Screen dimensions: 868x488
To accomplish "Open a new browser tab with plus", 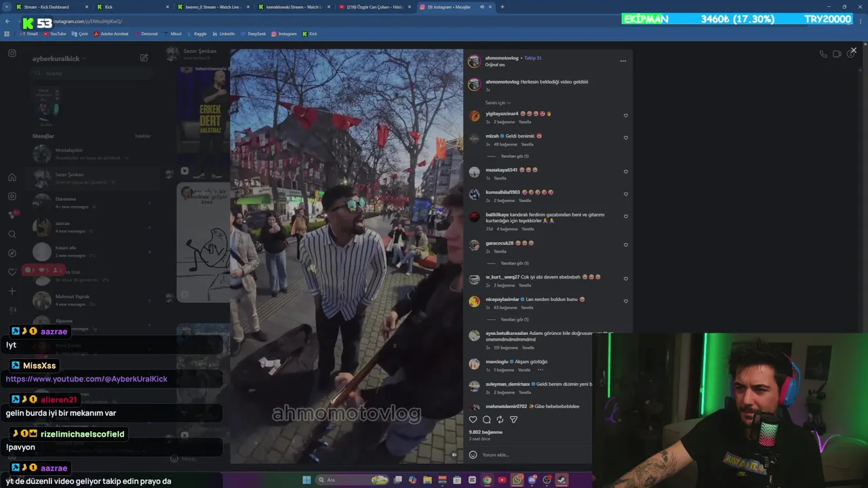I will click(x=502, y=7).
